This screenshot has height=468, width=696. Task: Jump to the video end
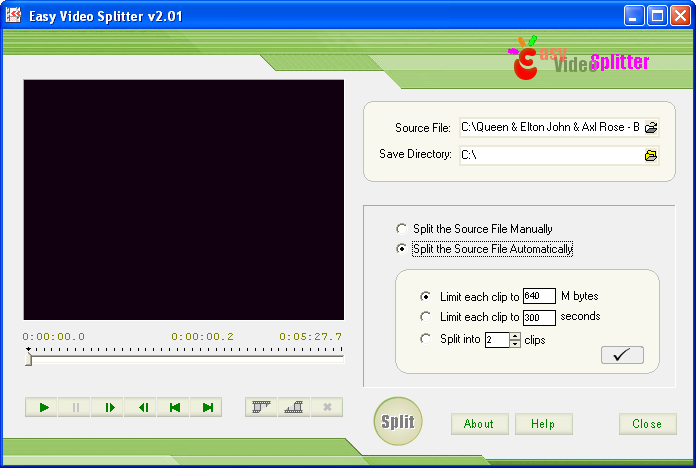208,407
